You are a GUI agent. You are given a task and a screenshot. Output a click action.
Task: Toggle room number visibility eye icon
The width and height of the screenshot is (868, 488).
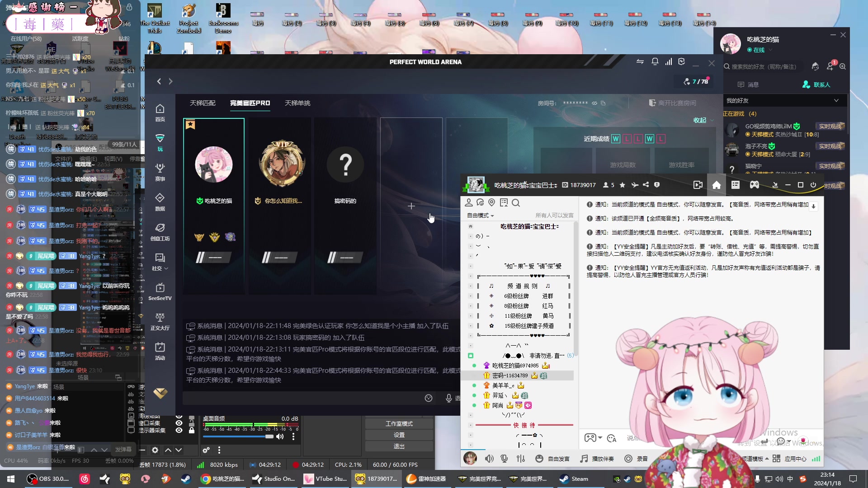click(594, 103)
